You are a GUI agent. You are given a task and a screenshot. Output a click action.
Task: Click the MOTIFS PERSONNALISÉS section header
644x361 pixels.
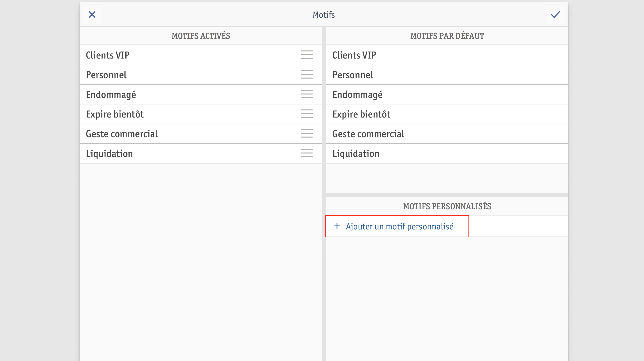click(447, 206)
